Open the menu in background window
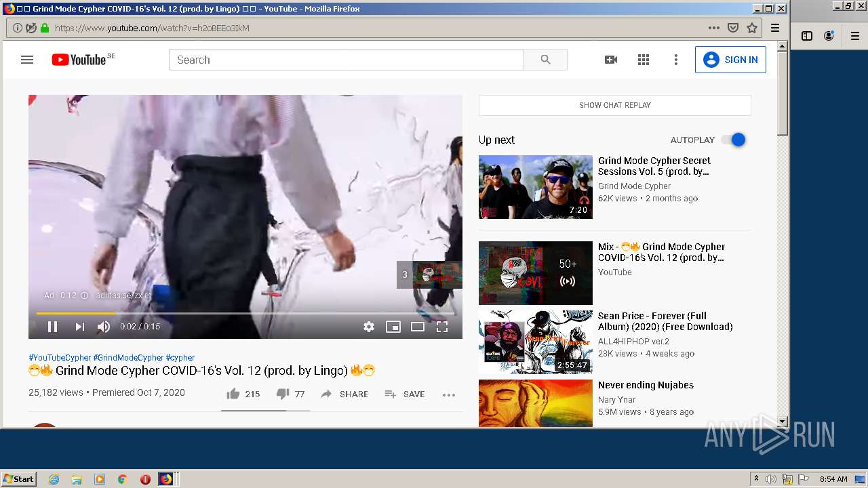Viewport: 868px width, 488px height. click(854, 36)
